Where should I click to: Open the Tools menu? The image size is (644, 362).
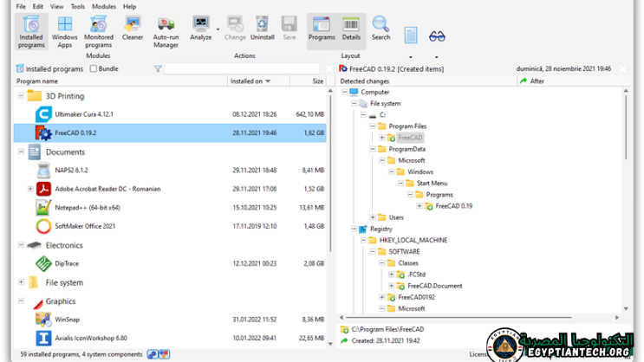pos(77,6)
